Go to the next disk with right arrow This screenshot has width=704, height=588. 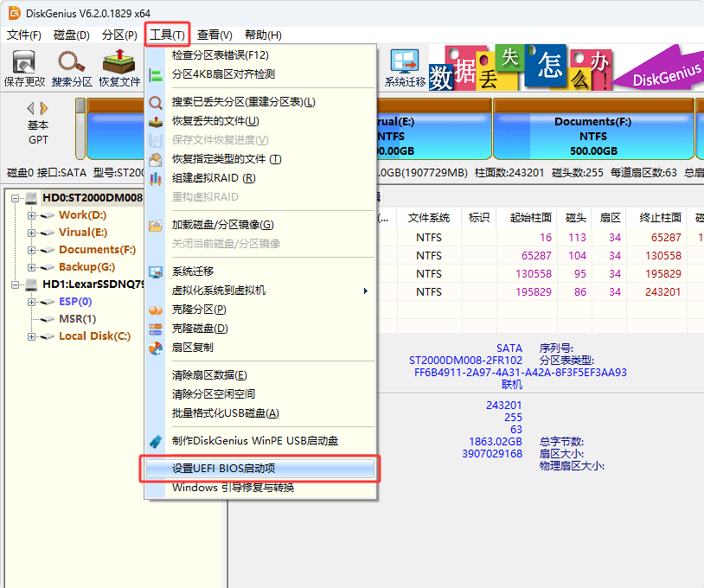(44, 108)
